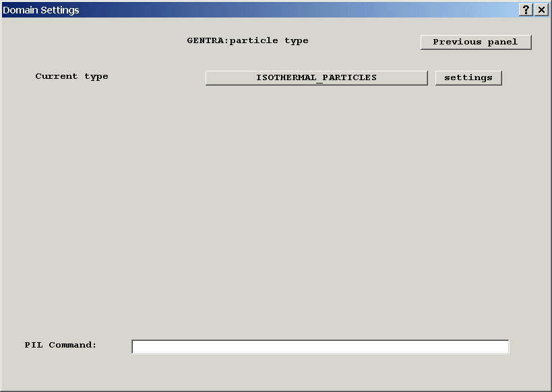Click the GENTRA:particle type heading
The height and width of the screenshot is (392, 552).
click(x=247, y=40)
